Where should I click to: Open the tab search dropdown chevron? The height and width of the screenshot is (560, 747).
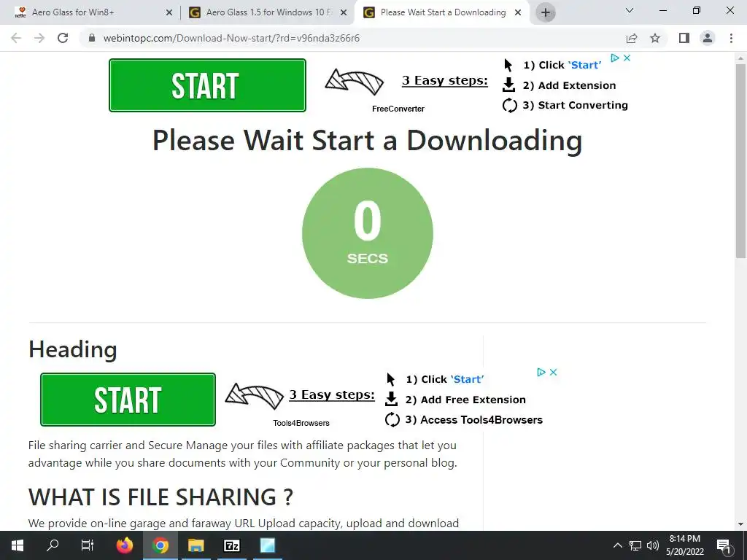pos(630,10)
